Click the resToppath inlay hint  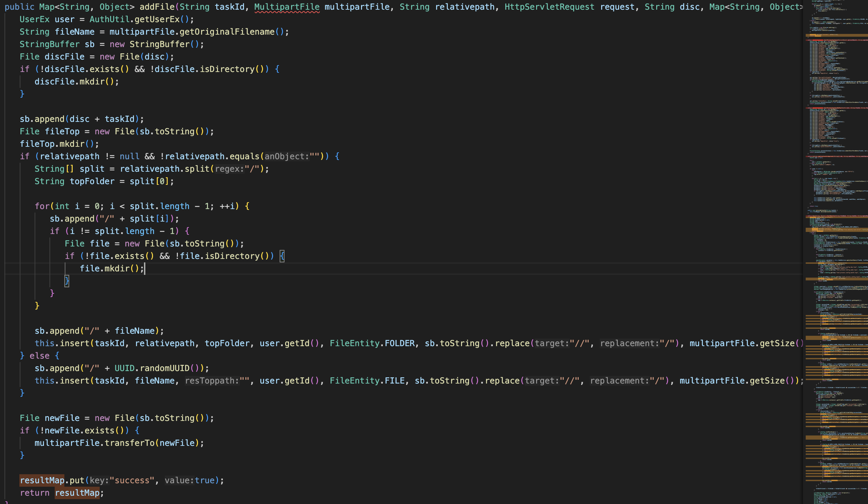(212, 381)
